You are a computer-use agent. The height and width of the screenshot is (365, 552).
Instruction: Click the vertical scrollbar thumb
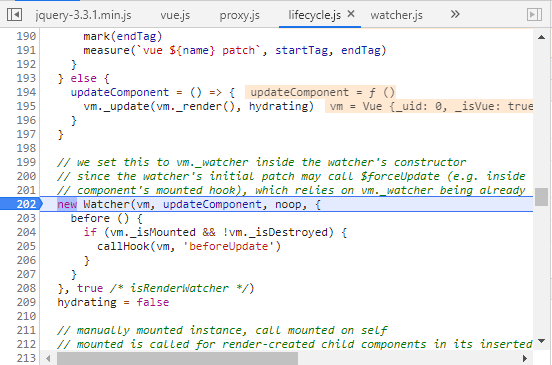[541, 197]
